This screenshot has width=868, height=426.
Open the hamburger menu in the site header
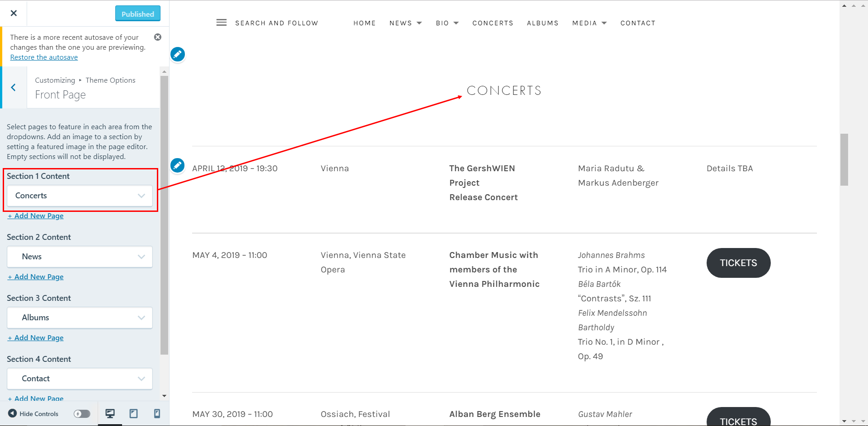coord(222,22)
